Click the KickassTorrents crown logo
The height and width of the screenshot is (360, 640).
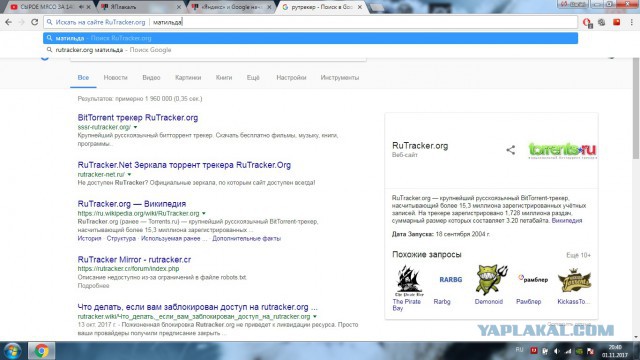pyautogui.click(x=574, y=280)
